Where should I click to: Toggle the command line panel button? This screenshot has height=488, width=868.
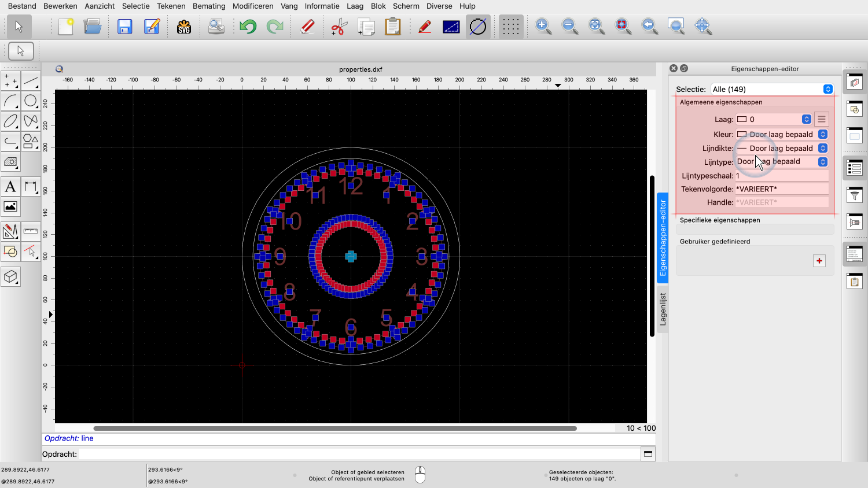tap(648, 454)
